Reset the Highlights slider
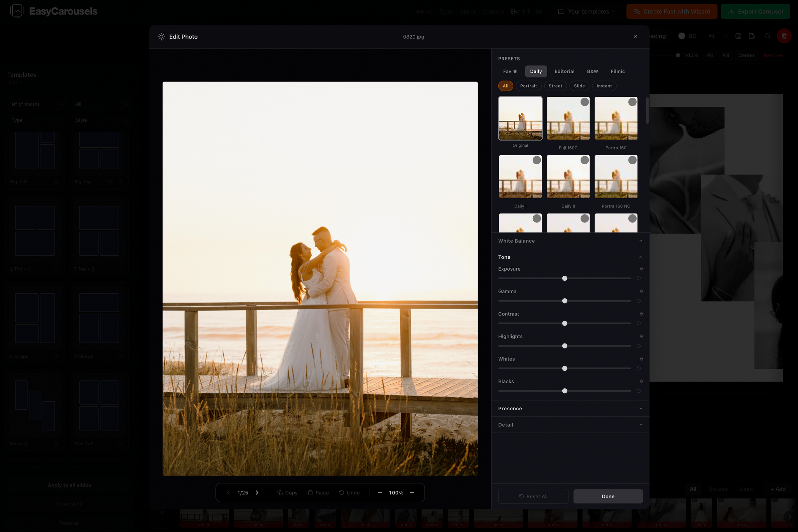The image size is (798, 532). point(638,346)
